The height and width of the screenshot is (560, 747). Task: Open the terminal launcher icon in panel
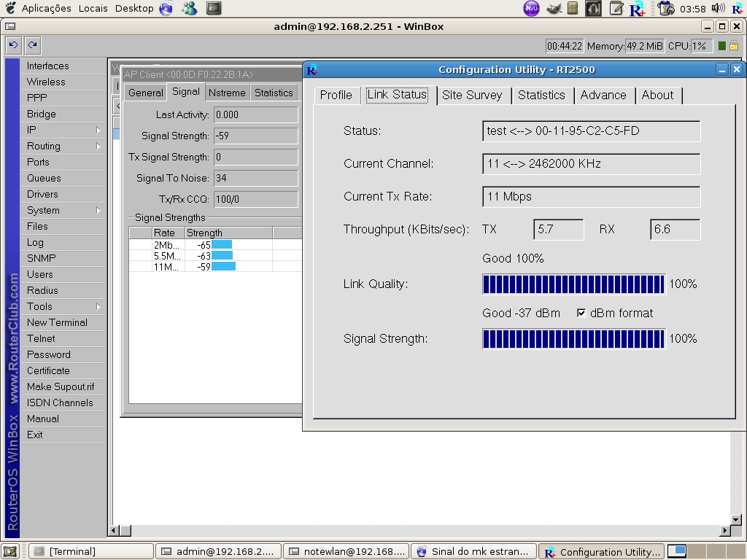point(214,8)
